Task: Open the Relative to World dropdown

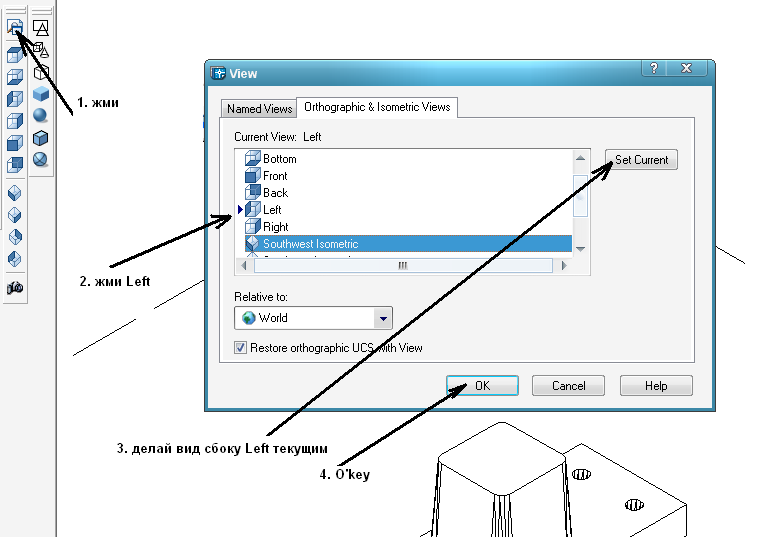Action: (383, 318)
